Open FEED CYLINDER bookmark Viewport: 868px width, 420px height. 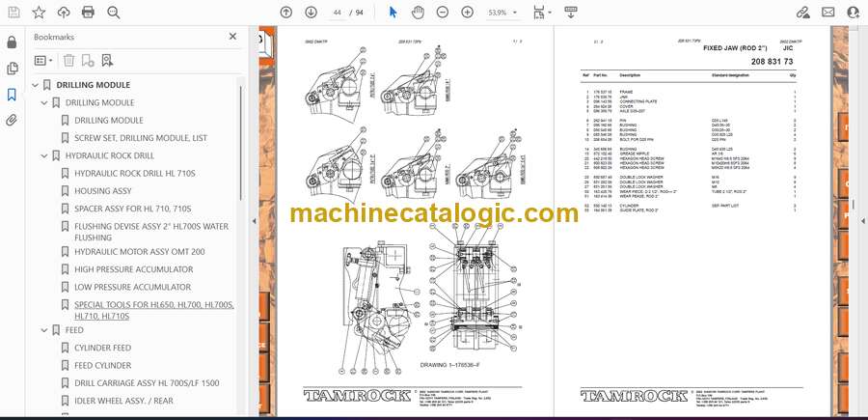tap(102, 366)
